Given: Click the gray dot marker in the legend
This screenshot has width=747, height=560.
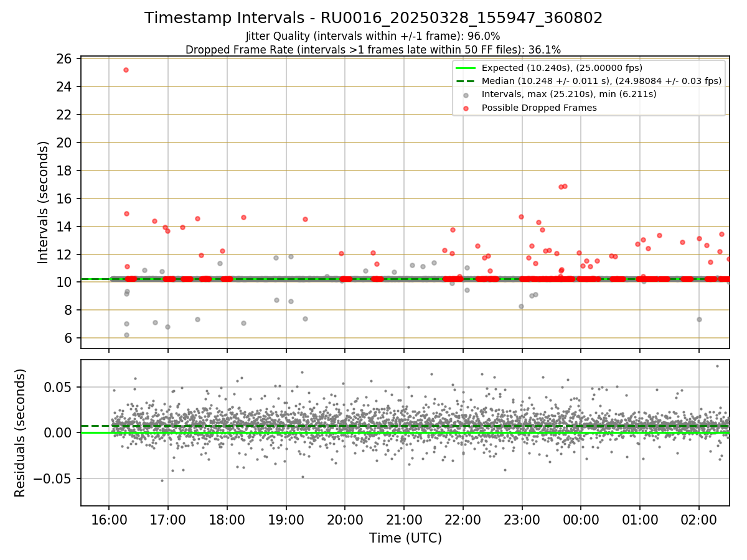Looking at the screenshot, I should 466,95.
